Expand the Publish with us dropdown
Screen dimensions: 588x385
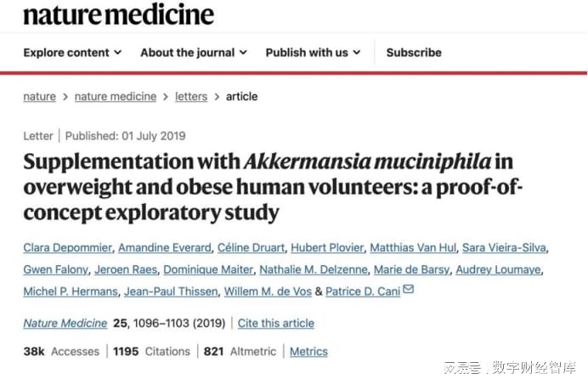[x=314, y=53]
